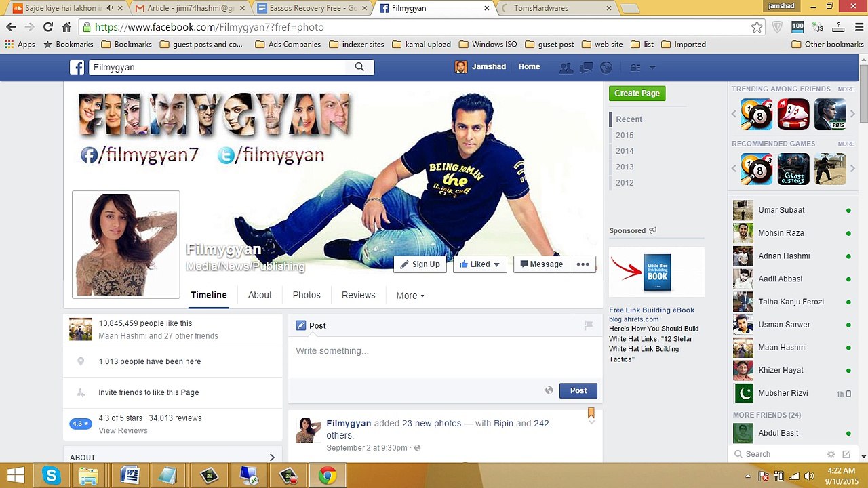Select the Timeline tab

pyautogui.click(x=209, y=295)
